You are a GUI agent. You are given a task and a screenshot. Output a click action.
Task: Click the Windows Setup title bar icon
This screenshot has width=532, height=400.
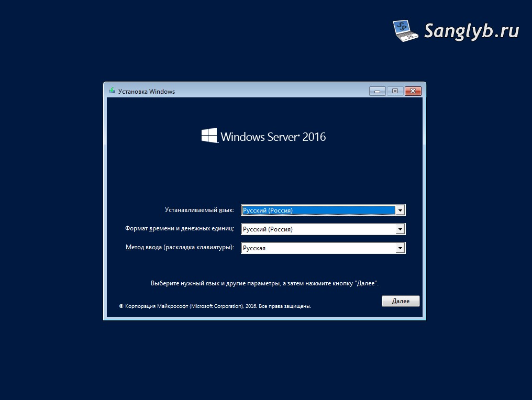click(x=112, y=91)
